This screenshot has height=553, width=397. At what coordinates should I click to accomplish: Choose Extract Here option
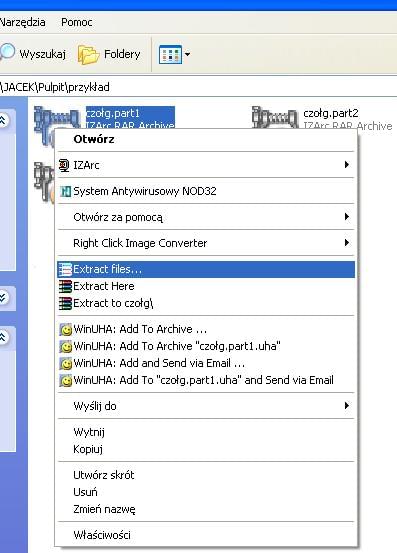[206, 286]
